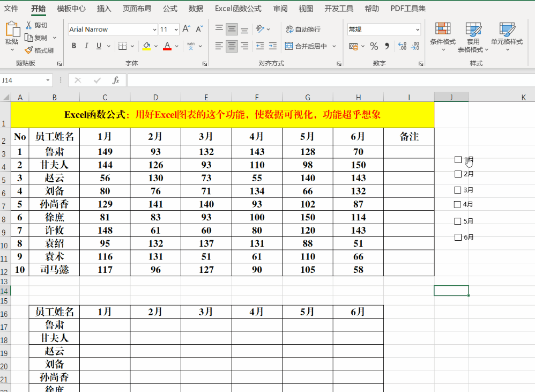Check the 2月 checkbox
Screen dimensions: 535x392
(458, 174)
